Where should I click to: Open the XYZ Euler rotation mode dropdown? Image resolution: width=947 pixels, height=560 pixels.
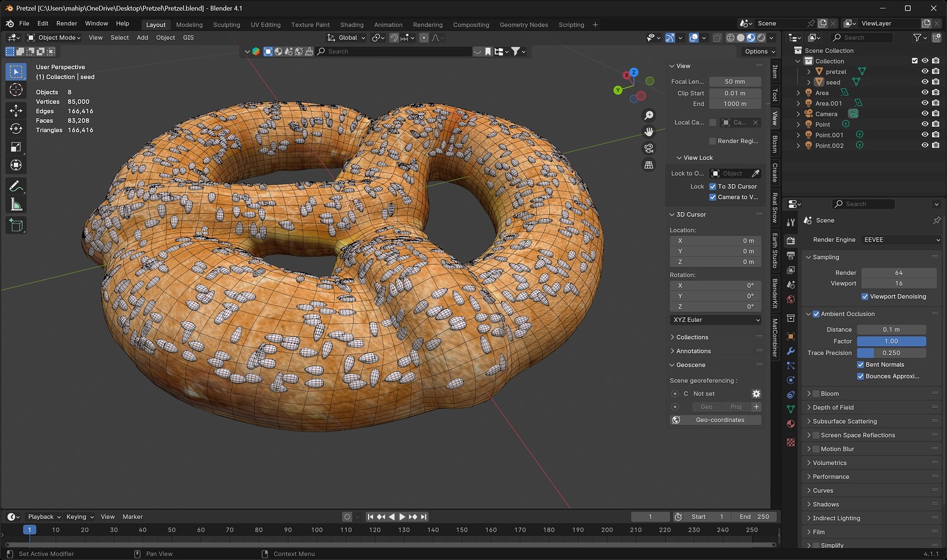pos(716,319)
